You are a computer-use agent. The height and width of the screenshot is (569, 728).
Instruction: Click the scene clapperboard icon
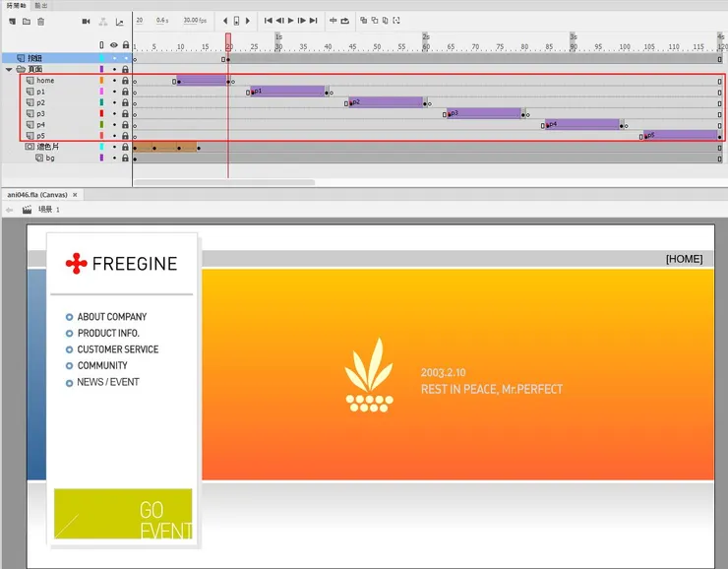pos(27,210)
